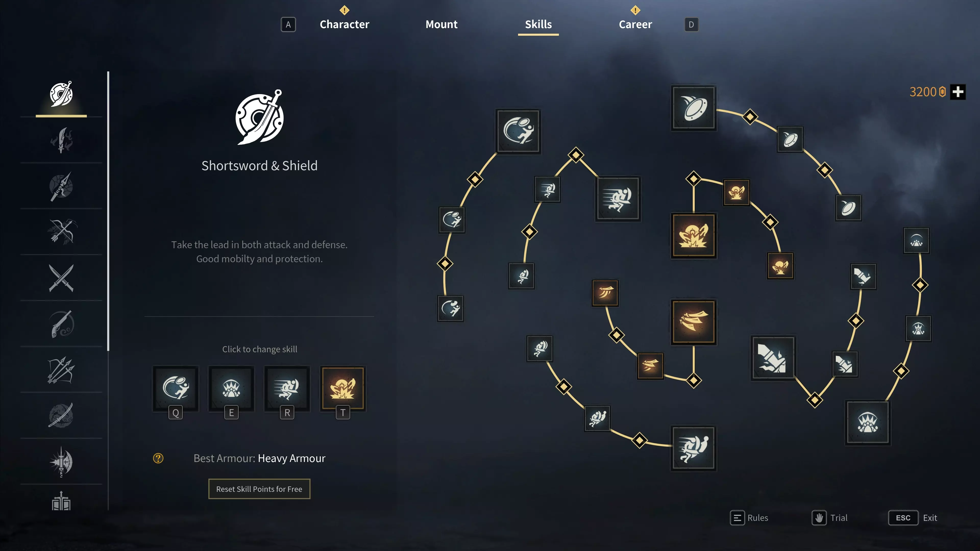The height and width of the screenshot is (551, 980).
Task: Pick the large crown skill node
Action: [x=867, y=422]
